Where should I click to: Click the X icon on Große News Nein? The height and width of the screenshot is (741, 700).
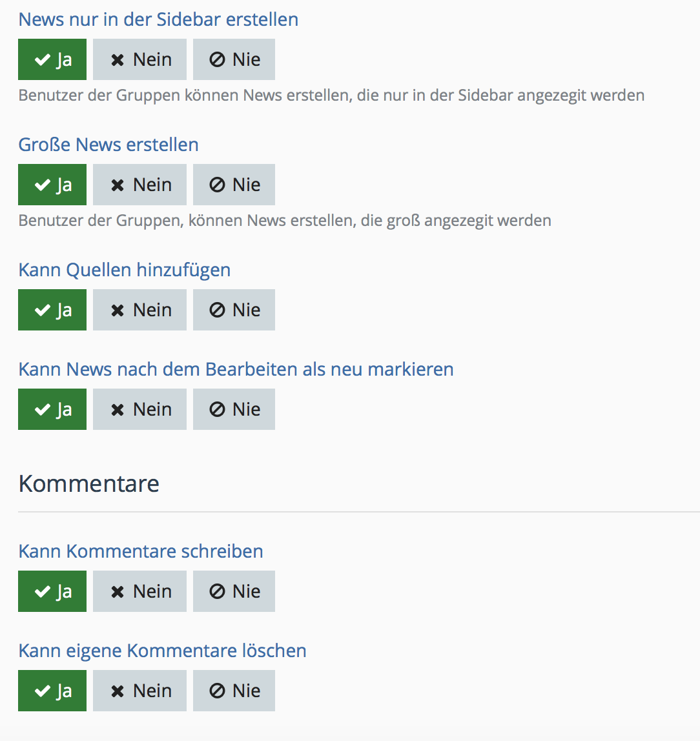[118, 185]
